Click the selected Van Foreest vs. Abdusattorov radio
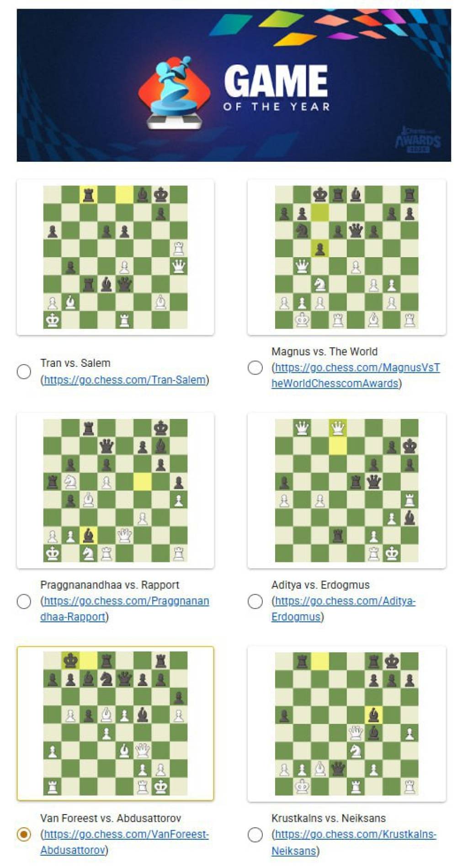The width and height of the screenshot is (468, 868). 24,834
